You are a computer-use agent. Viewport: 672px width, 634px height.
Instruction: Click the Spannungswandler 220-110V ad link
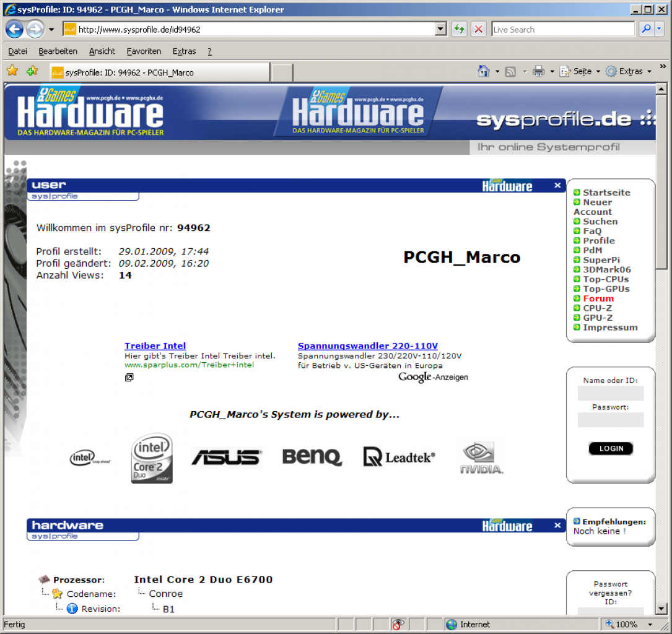368,345
